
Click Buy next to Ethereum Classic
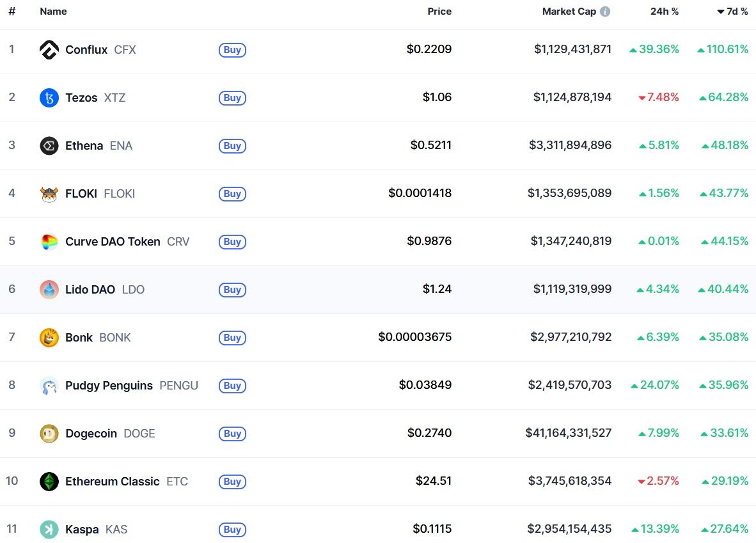click(232, 481)
